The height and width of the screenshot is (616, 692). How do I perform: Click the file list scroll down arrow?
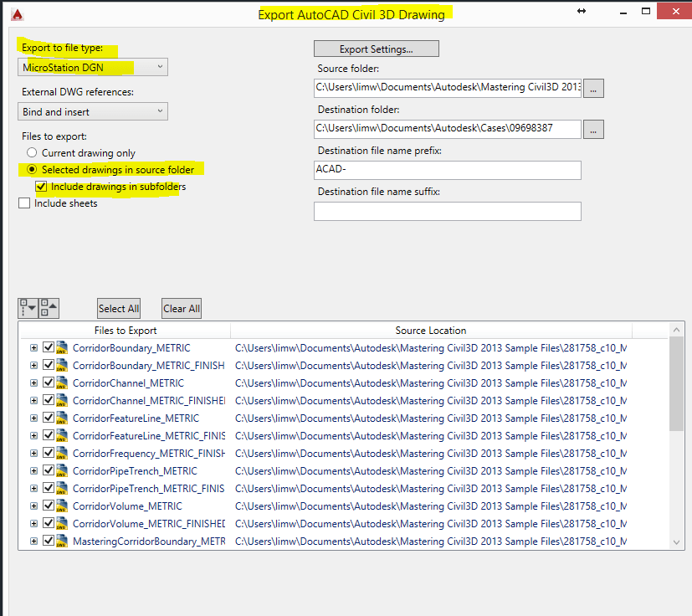(676, 542)
